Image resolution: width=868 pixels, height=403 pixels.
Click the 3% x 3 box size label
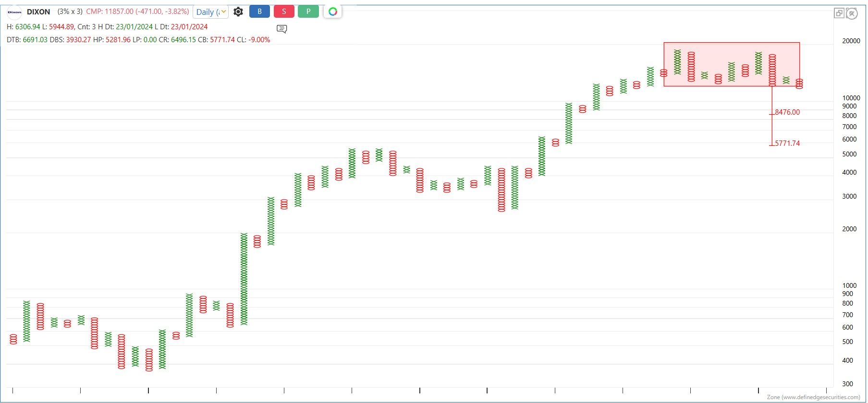70,12
